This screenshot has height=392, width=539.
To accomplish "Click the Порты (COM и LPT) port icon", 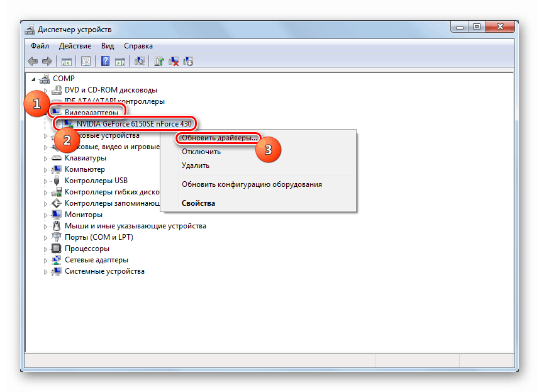I will [x=57, y=237].
